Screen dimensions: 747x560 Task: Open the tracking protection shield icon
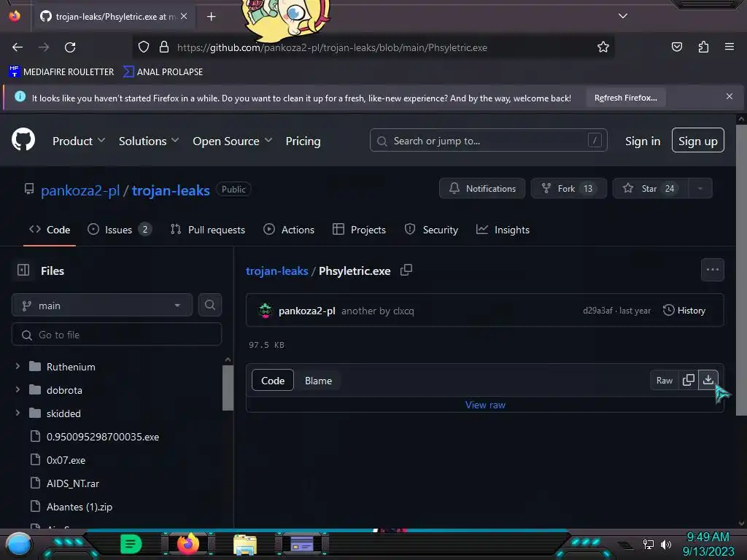click(144, 47)
